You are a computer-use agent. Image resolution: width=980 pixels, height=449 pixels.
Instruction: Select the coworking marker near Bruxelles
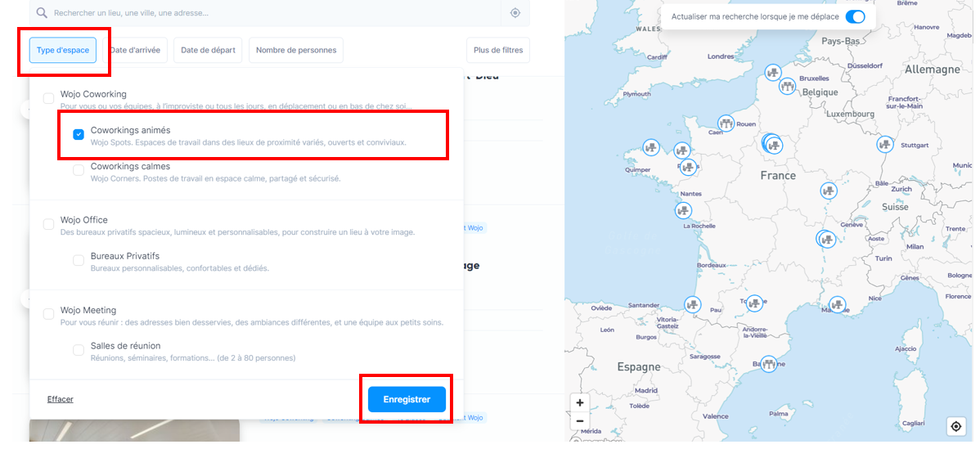tap(788, 86)
